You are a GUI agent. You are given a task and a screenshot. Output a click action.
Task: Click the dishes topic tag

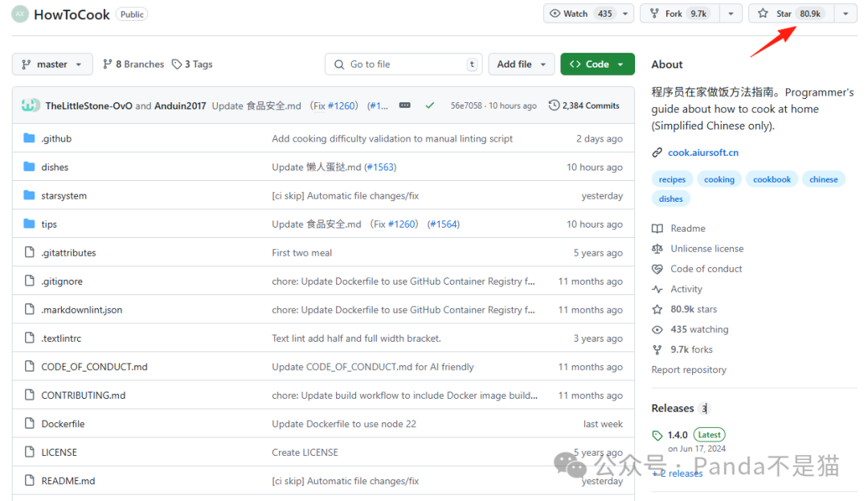click(x=671, y=199)
